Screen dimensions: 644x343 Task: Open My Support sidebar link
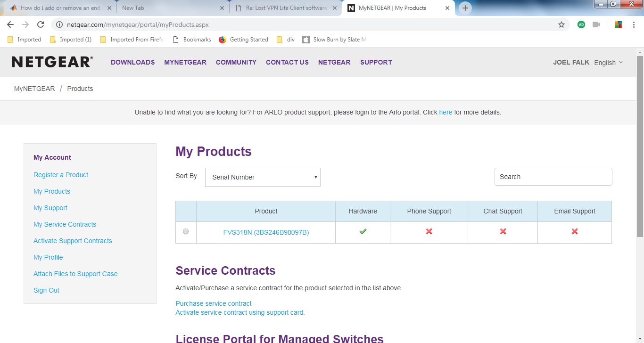coord(50,208)
